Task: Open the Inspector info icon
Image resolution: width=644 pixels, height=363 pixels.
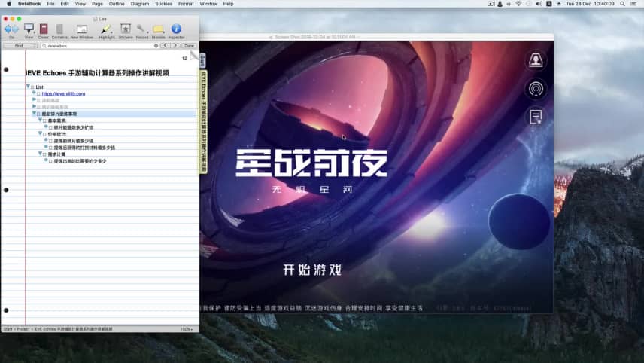Action: 176,29
